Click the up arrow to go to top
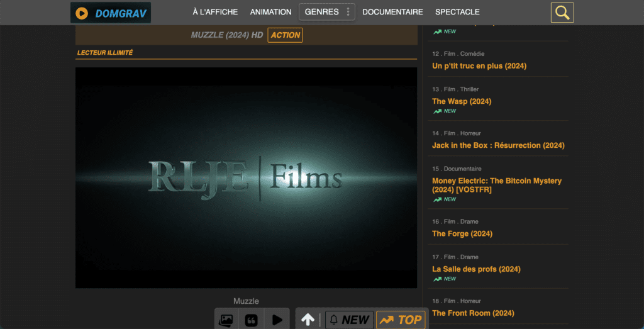The width and height of the screenshot is (644, 329). click(308, 320)
